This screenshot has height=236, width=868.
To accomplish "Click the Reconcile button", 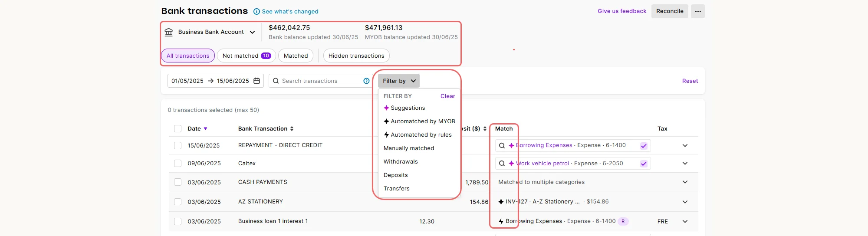I will point(670,11).
